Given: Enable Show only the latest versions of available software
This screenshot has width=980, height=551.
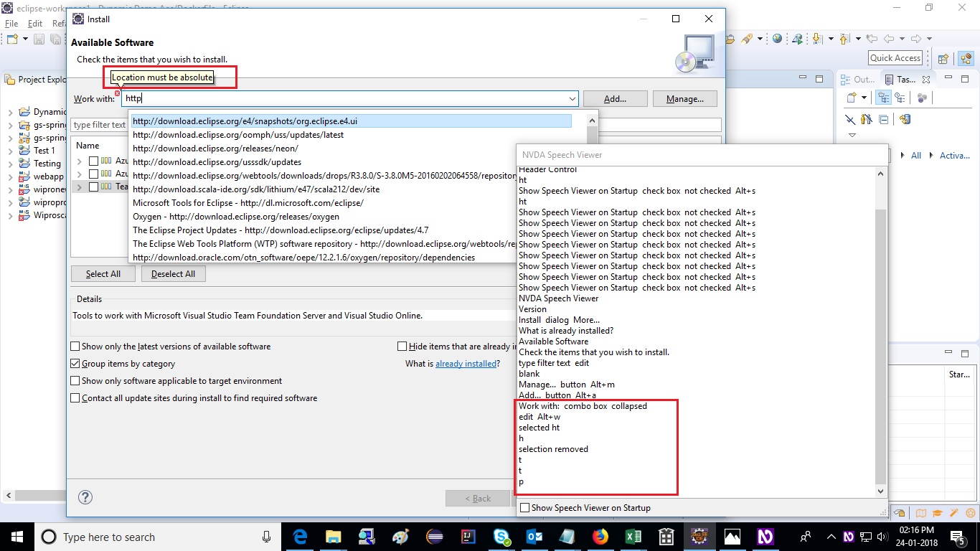Looking at the screenshot, I should pyautogui.click(x=75, y=346).
